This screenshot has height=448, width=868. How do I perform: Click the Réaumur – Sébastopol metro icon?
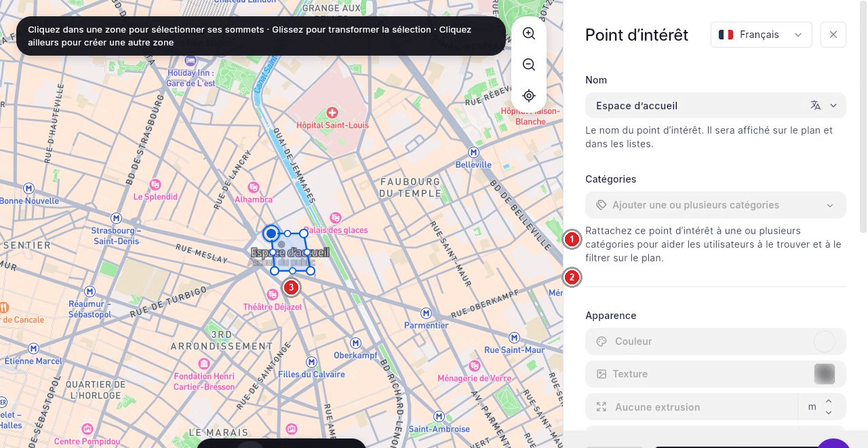point(90,292)
